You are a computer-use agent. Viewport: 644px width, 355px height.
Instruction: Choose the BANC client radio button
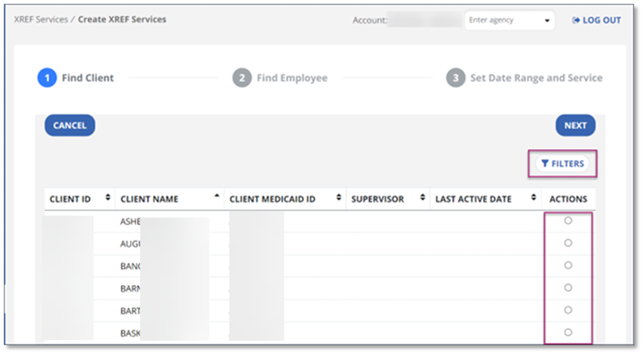click(x=568, y=265)
